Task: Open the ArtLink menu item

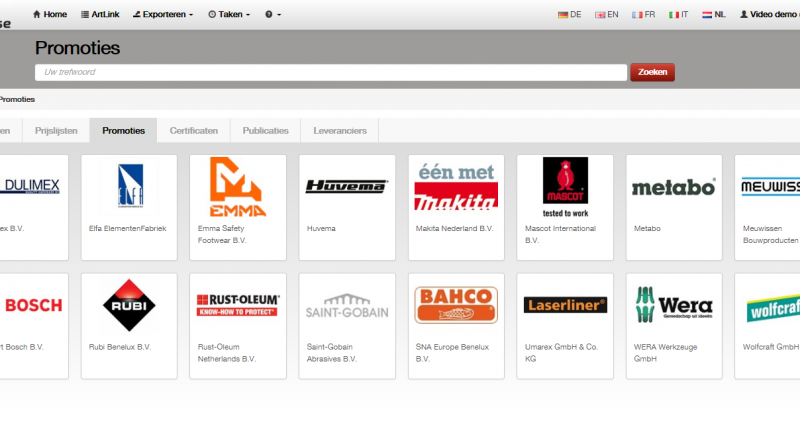Action: pyautogui.click(x=100, y=14)
